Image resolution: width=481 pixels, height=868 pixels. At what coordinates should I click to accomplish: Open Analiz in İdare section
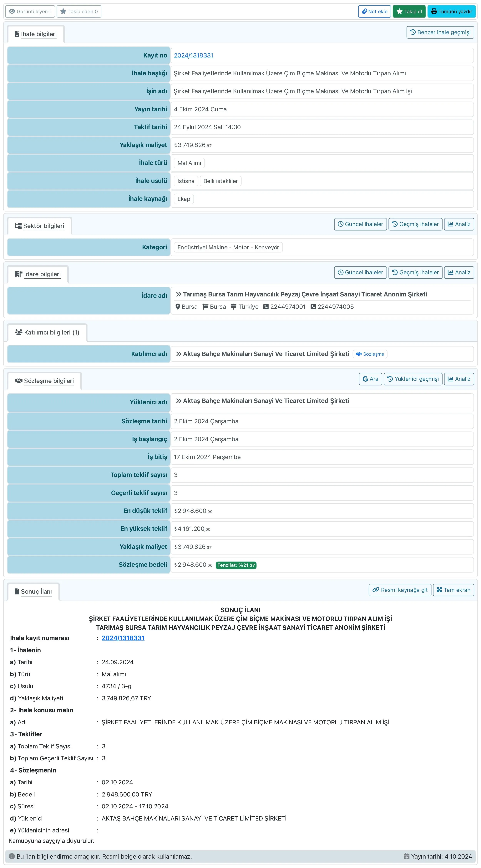pos(459,272)
